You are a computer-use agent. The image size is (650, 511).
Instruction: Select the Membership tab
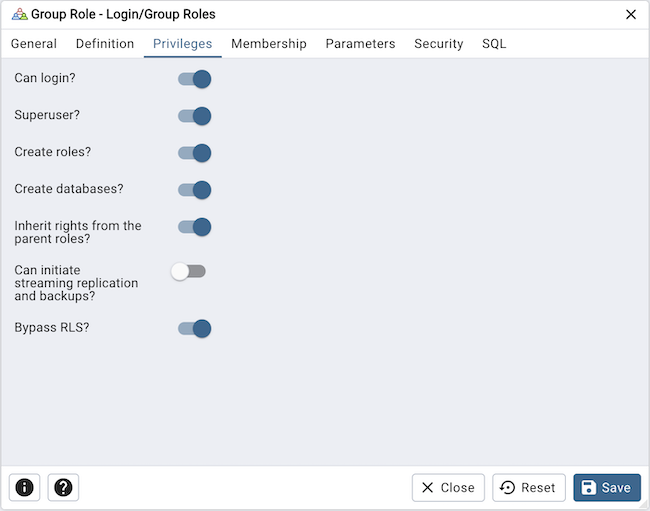point(269,44)
